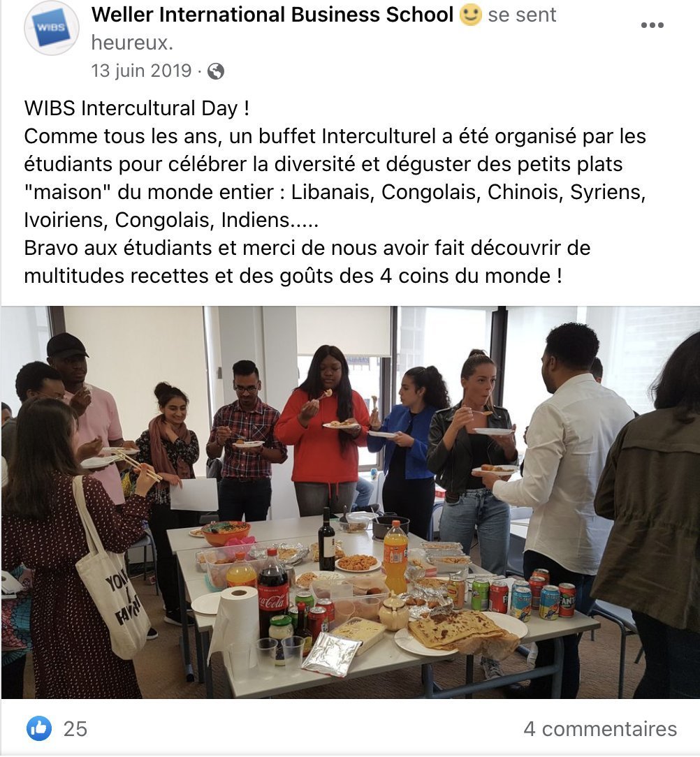Open the post options three-dot menu
700x757 pixels.
tap(652, 25)
